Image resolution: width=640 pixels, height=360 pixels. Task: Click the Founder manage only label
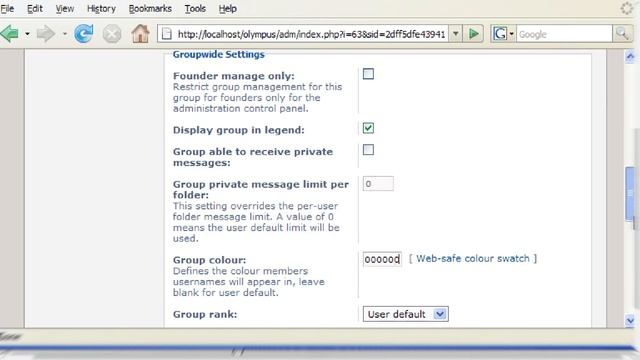coord(233,76)
